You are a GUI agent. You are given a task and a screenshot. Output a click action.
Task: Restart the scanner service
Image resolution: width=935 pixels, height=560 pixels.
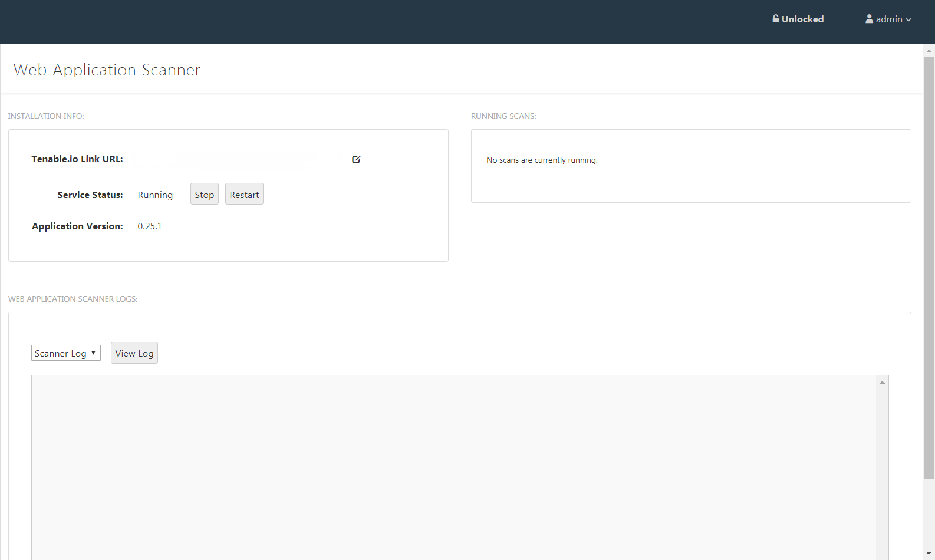244,194
